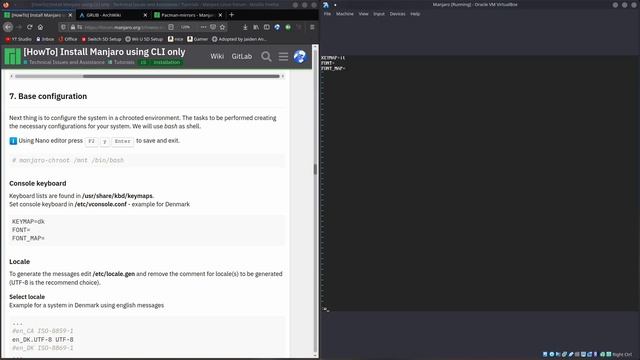Image resolution: width=640 pixels, height=360 pixels.
Task: Click VirtualBox audio status icon
Action: point(558,354)
